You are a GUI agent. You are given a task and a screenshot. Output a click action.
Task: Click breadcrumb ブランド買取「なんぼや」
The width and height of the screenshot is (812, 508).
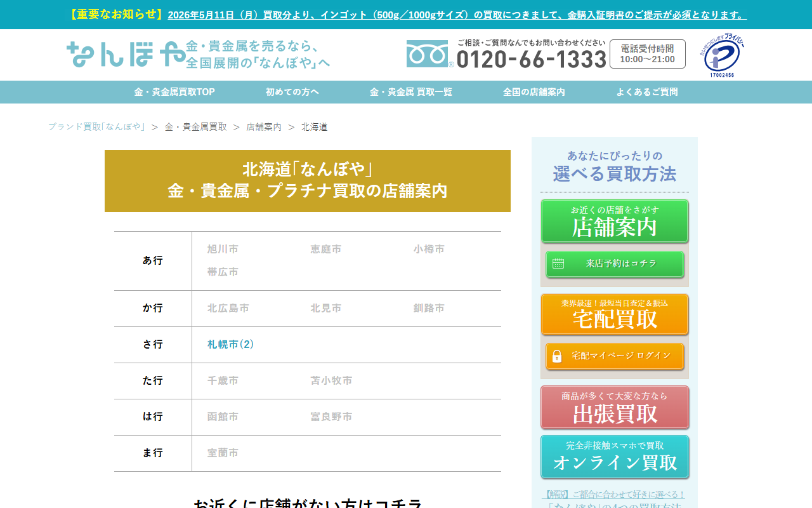(97, 127)
